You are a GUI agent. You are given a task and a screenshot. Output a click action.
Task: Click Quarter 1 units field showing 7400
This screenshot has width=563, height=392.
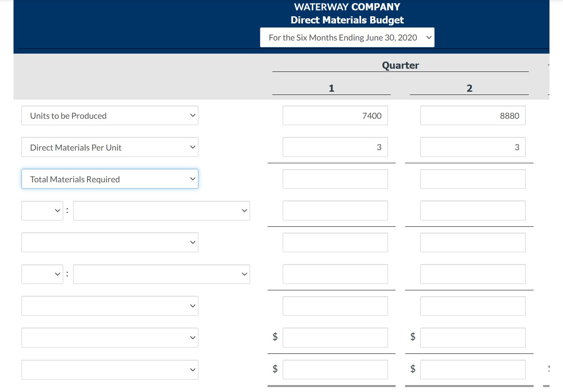[335, 116]
